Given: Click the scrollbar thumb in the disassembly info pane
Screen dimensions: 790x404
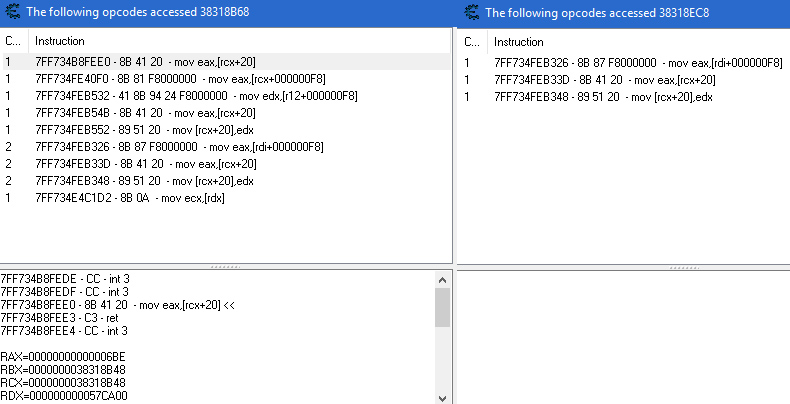Looking at the screenshot, I should tap(442, 307).
